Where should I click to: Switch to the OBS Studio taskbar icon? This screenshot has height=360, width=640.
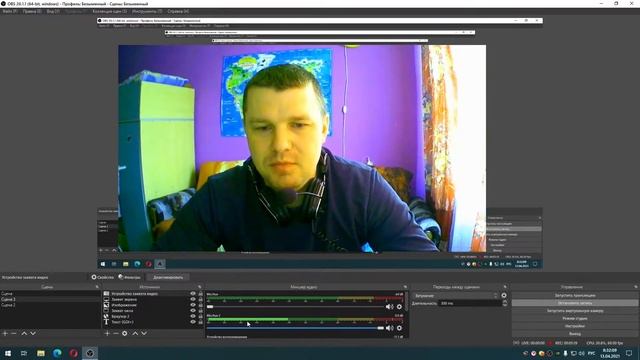click(x=90, y=353)
